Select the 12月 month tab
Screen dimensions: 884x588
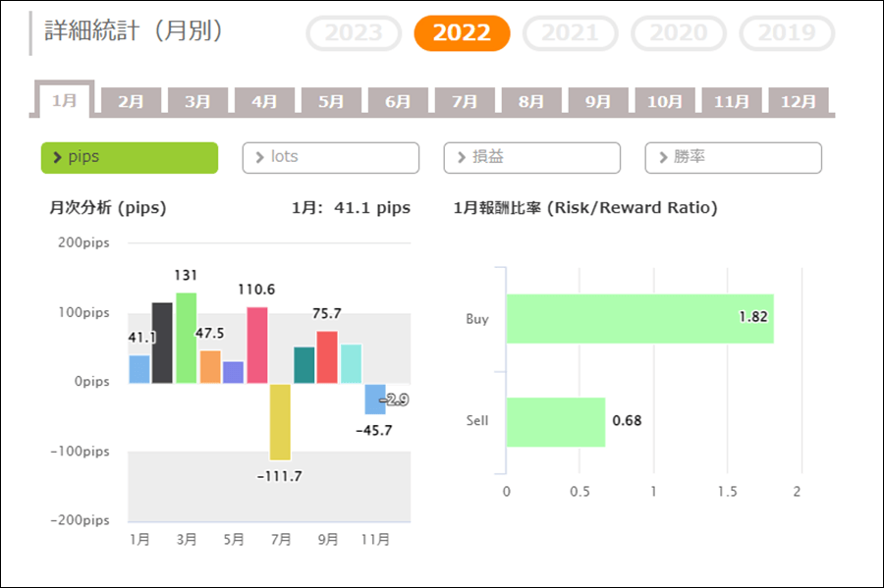coord(798,101)
